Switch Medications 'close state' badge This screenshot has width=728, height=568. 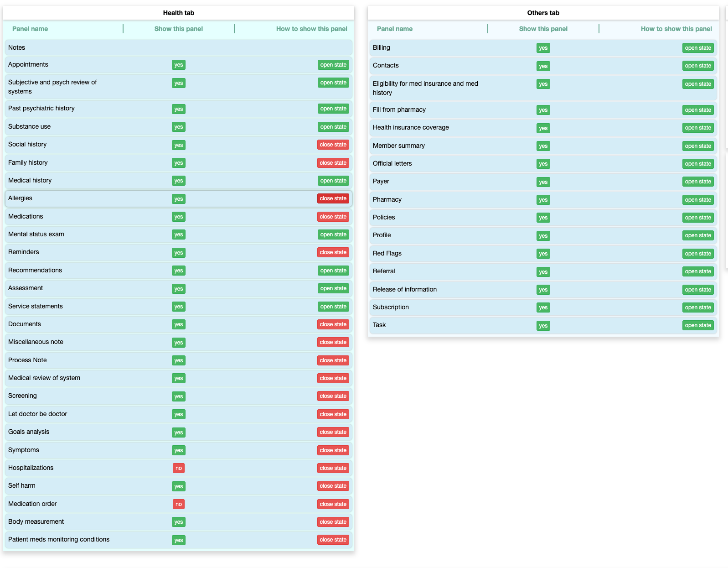[x=333, y=217]
